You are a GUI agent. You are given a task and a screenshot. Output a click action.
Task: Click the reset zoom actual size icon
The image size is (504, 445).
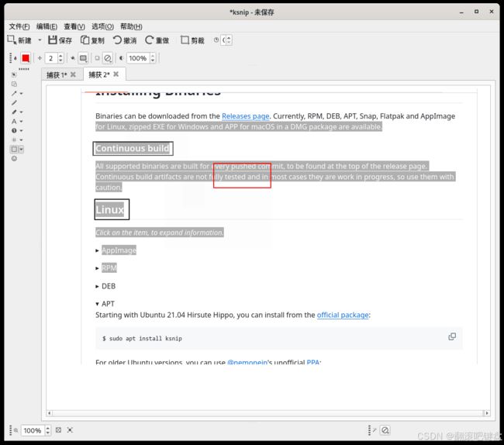(x=70, y=430)
